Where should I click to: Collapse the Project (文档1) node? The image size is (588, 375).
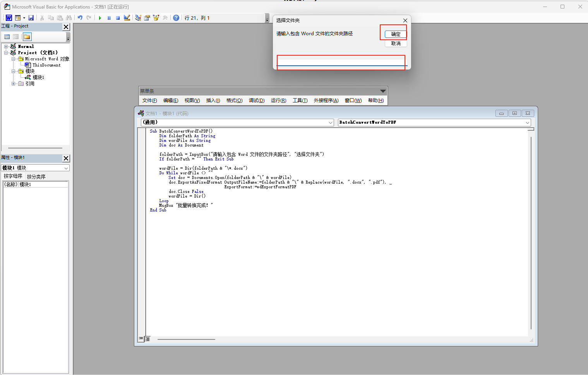[6, 53]
